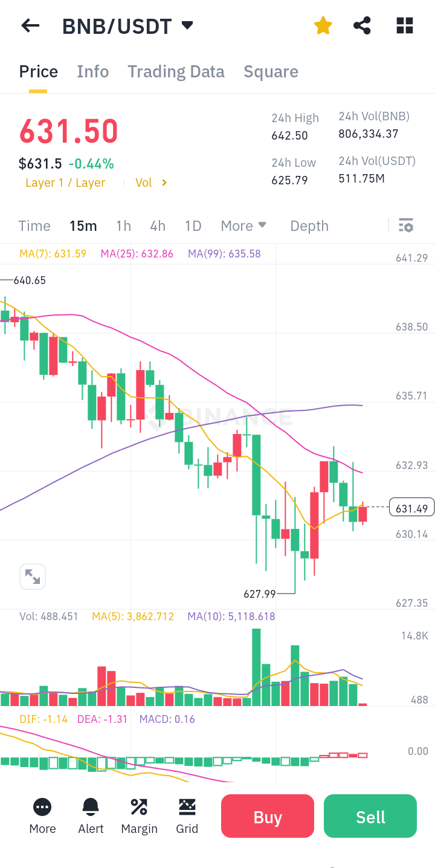435x868 pixels.
Task: Open the grid layout icon top right
Action: click(x=404, y=25)
